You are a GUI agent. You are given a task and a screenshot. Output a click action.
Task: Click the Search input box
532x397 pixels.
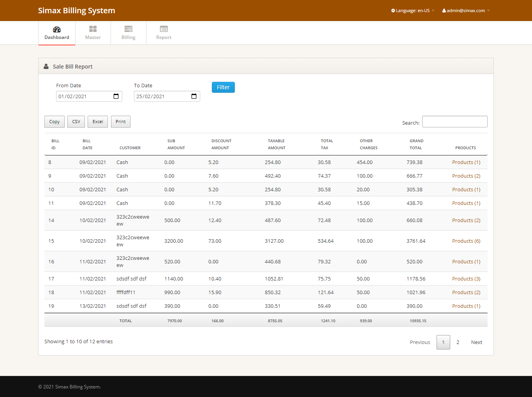tap(455, 122)
